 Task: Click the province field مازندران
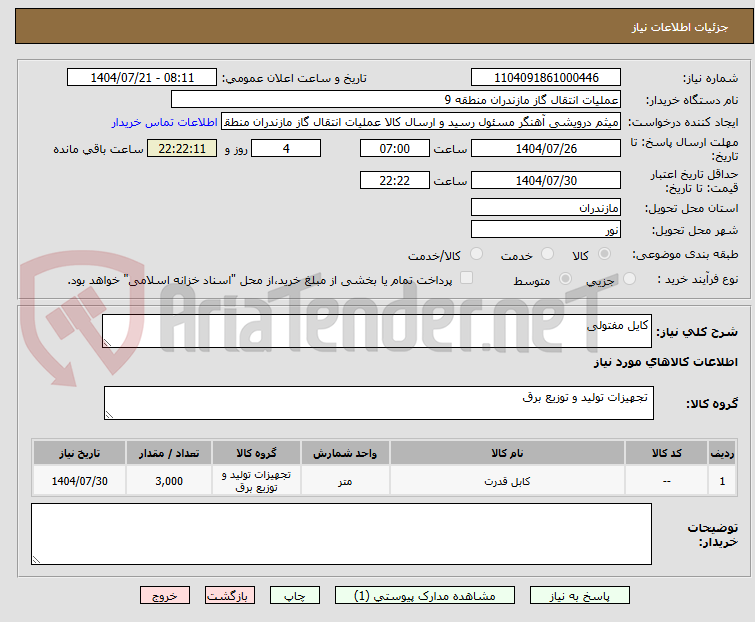pos(546,207)
